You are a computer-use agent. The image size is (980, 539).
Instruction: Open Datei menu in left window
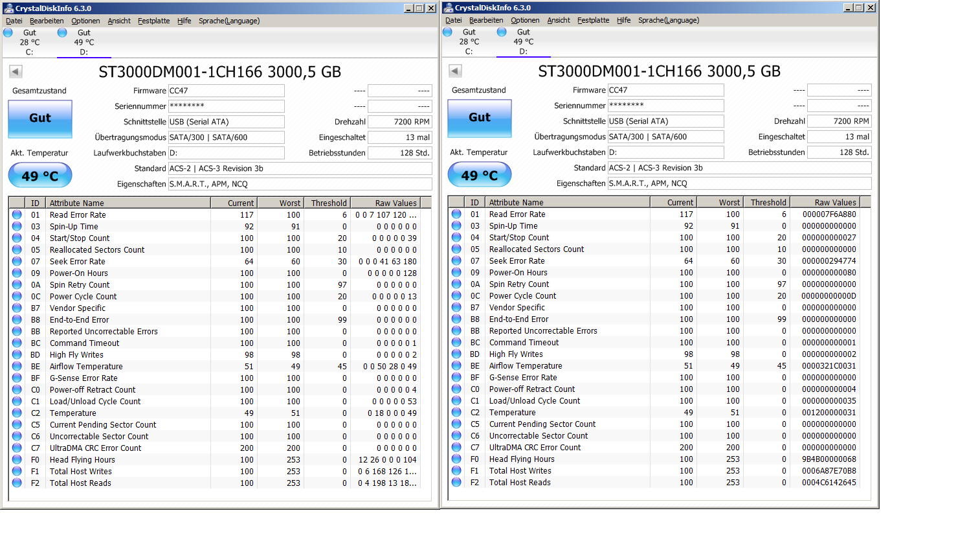click(14, 21)
